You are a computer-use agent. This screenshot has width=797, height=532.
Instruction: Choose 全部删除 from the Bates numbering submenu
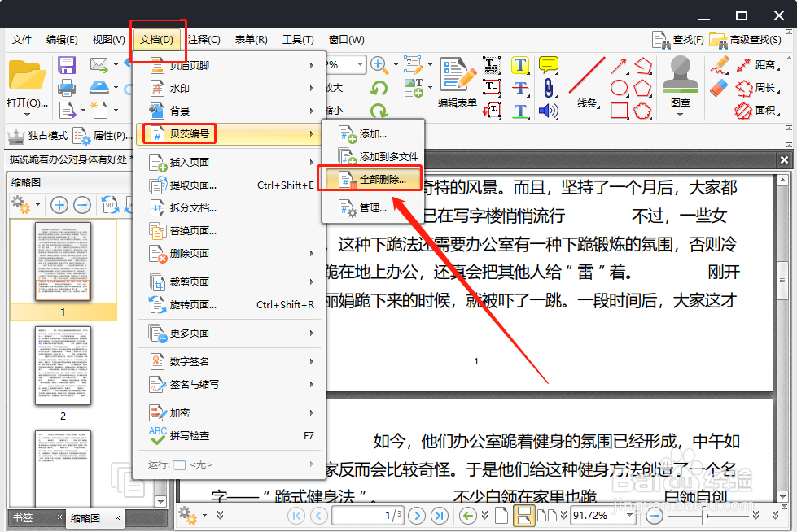[x=379, y=178]
